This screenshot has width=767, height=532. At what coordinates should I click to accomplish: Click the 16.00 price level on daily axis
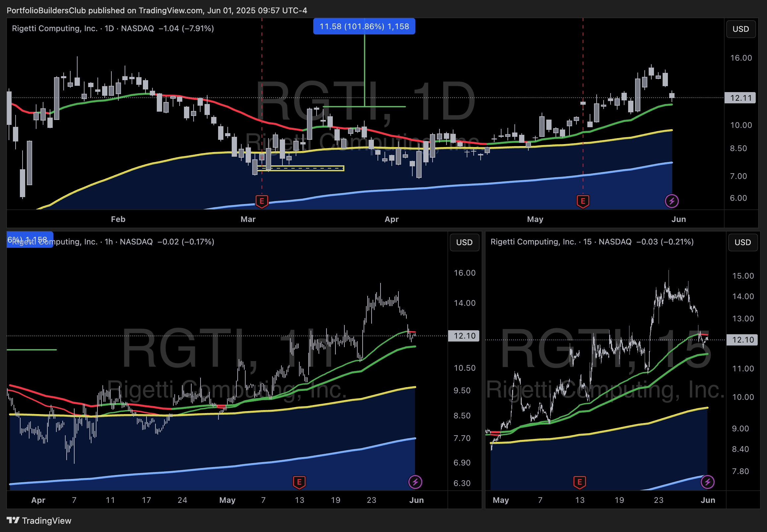[741, 58]
